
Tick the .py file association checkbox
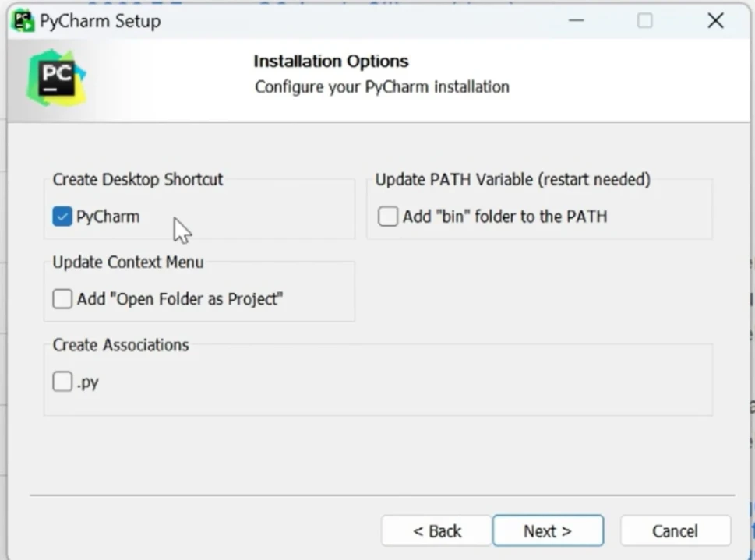pos(62,382)
